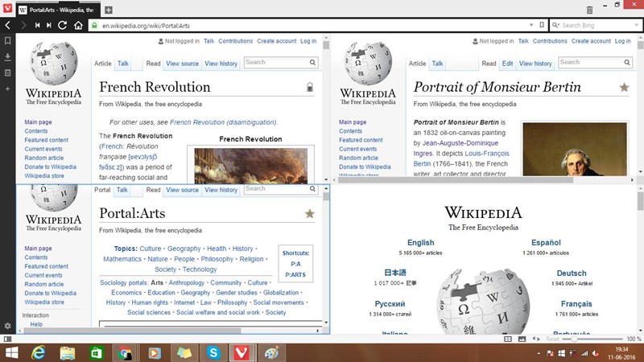Open the Español Wikipedia link
The height and width of the screenshot is (362, 644).
[546, 243]
